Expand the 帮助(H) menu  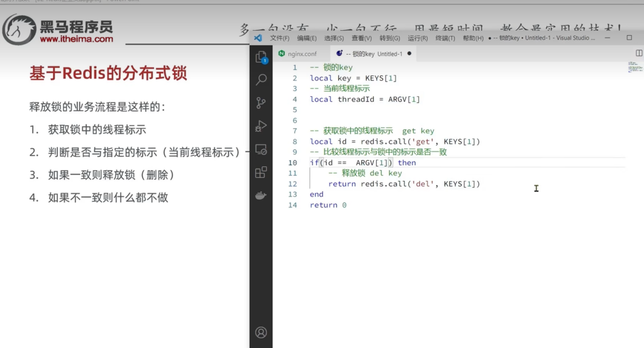coord(473,38)
